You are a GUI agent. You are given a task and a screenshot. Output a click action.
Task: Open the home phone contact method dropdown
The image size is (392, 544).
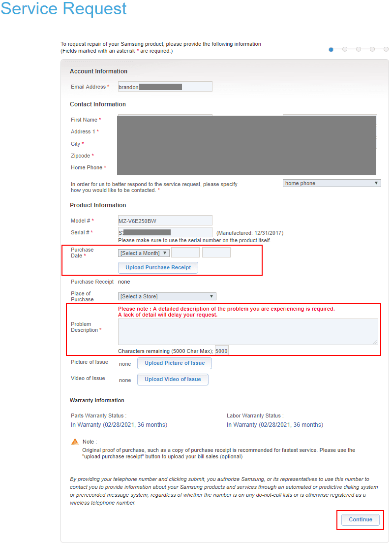(332, 183)
